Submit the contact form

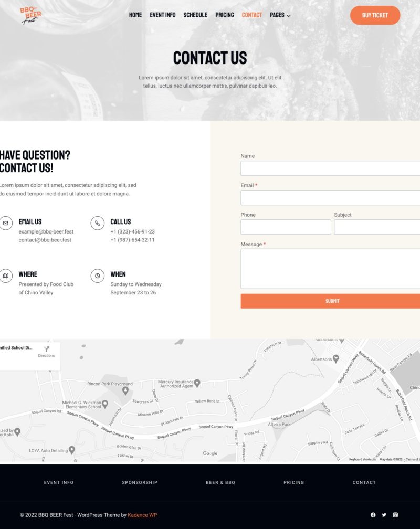click(x=330, y=301)
